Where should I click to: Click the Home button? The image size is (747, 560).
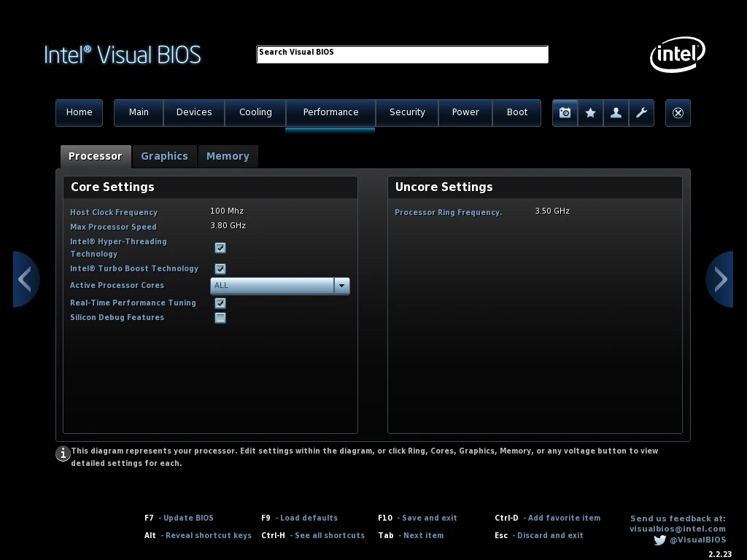pyautogui.click(x=79, y=112)
